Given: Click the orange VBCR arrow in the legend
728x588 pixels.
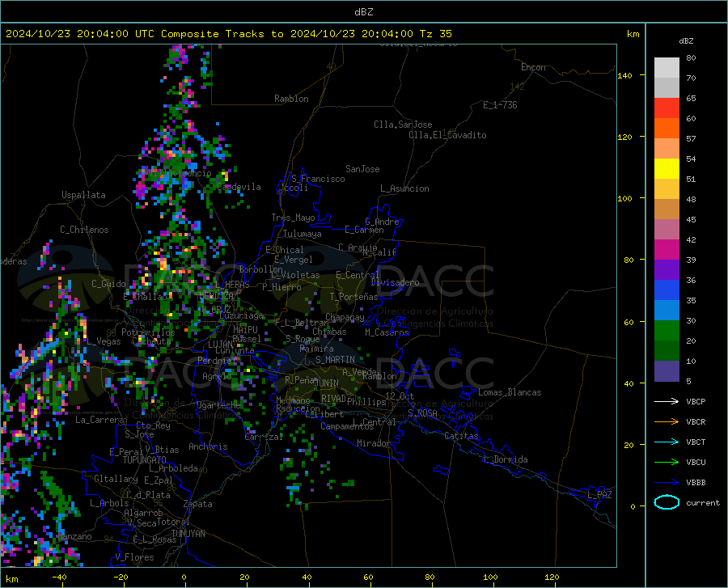Looking at the screenshot, I should pyautogui.click(x=667, y=421).
